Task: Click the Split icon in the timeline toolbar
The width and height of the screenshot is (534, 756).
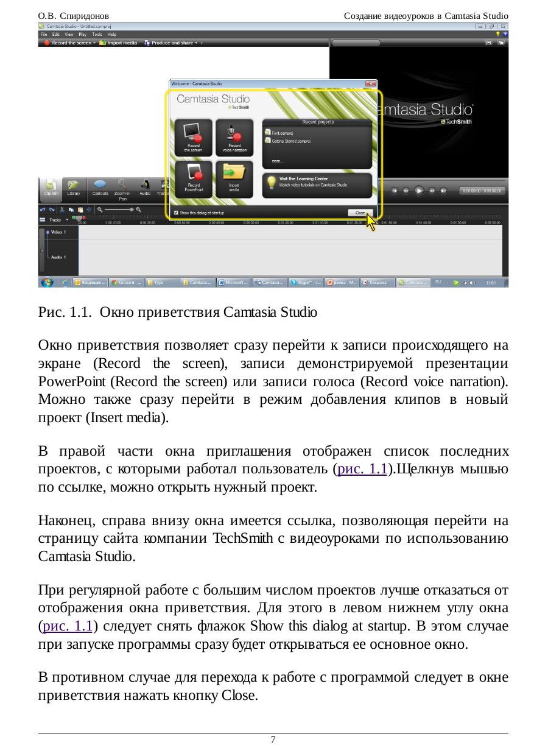Action: [x=89, y=210]
